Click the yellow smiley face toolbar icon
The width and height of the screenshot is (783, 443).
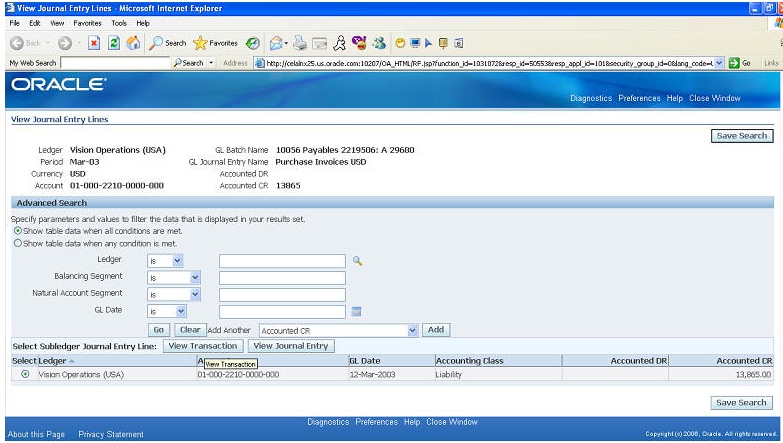[400, 43]
